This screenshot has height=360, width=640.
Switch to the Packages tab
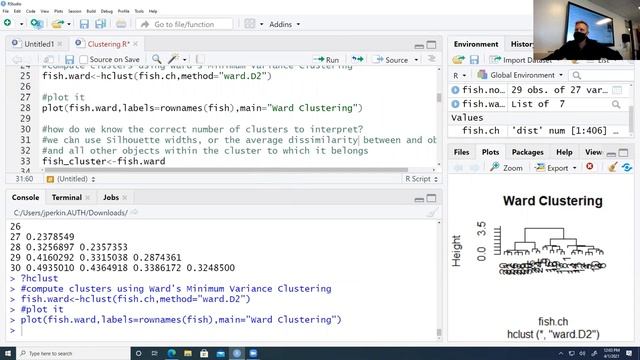click(527, 152)
